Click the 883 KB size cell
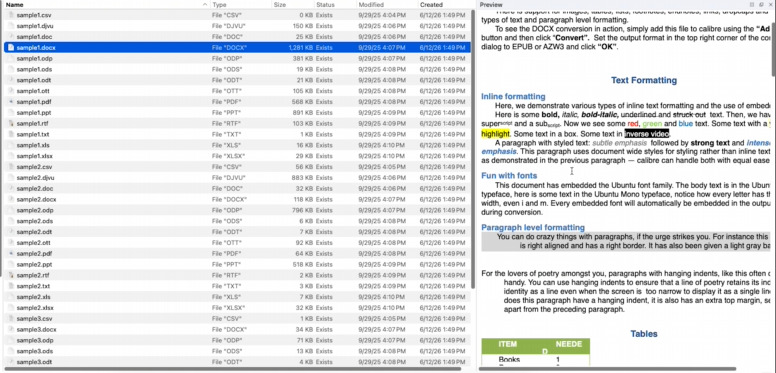 click(x=303, y=178)
